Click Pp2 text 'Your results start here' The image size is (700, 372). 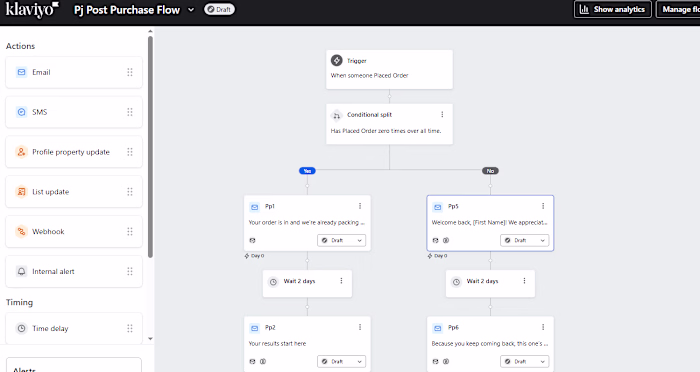point(277,343)
